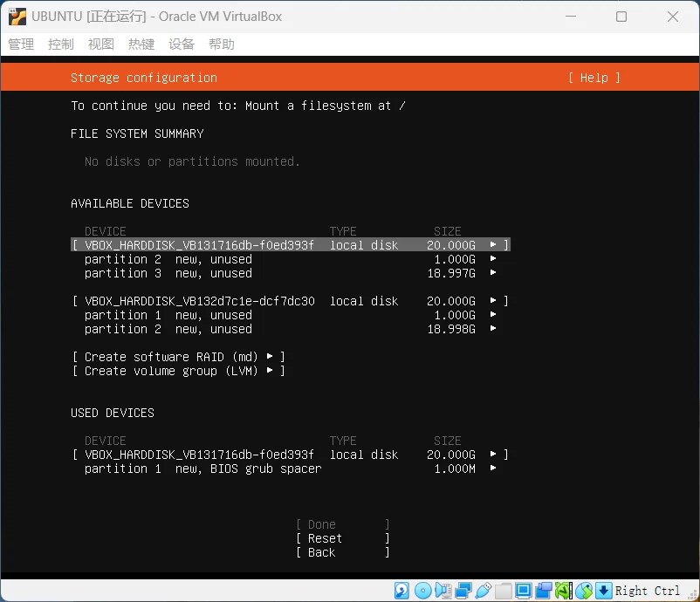Image resolution: width=700 pixels, height=602 pixels.
Task: Open the 帮助 menu
Action: click(x=222, y=44)
